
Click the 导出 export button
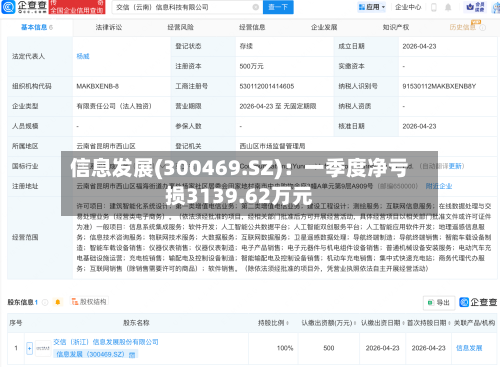pos(439,303)
